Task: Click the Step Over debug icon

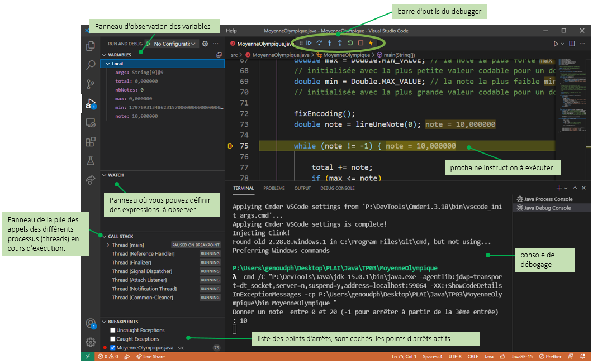Action: (319, 43)
